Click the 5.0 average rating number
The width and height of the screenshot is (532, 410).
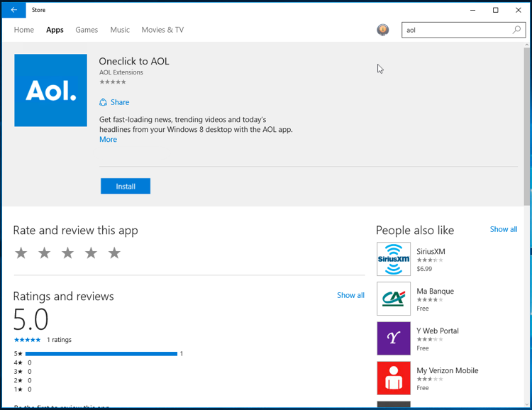tap(31, 320)
